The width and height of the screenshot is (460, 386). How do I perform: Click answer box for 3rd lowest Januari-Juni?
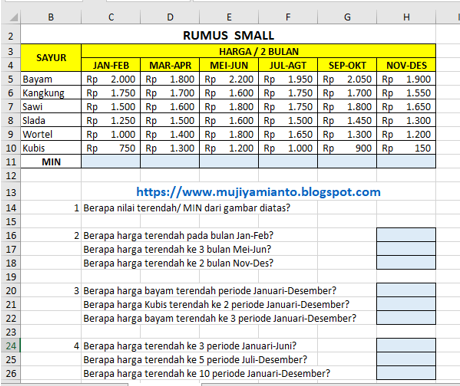point(406,345)
